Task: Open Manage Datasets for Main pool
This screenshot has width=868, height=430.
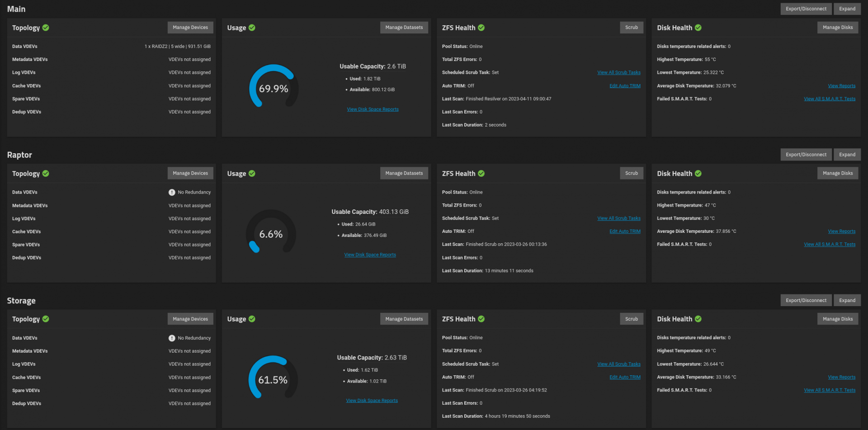Action: (x=404, y=28)
